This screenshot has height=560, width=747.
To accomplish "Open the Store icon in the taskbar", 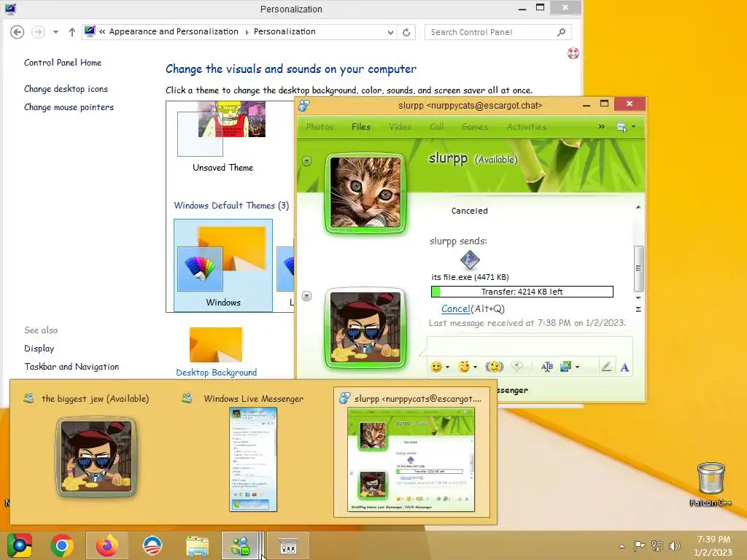I will pyautogui.click(x=288, y=545).
